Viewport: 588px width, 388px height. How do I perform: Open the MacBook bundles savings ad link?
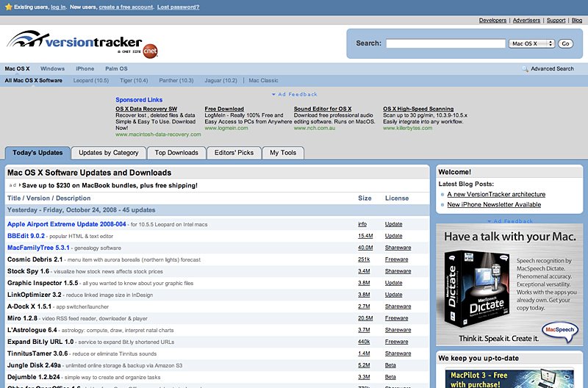pyautogui.click(x=110, y=186)
